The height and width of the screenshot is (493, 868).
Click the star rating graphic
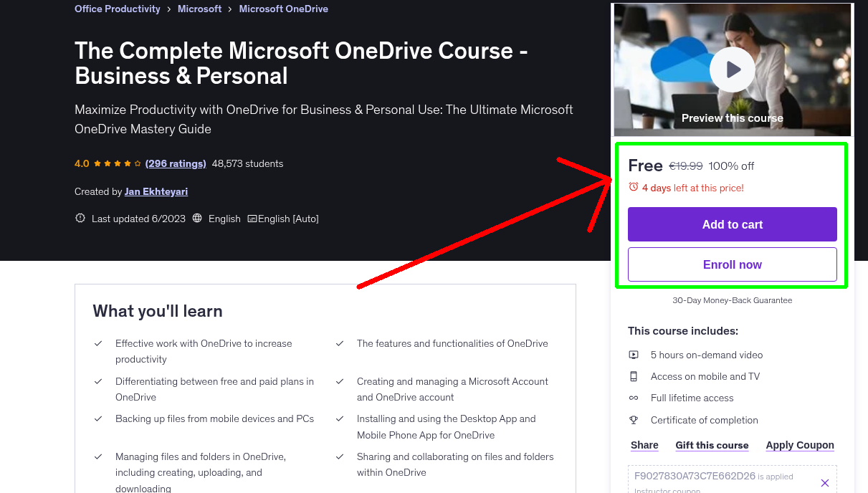coord(118,163)
